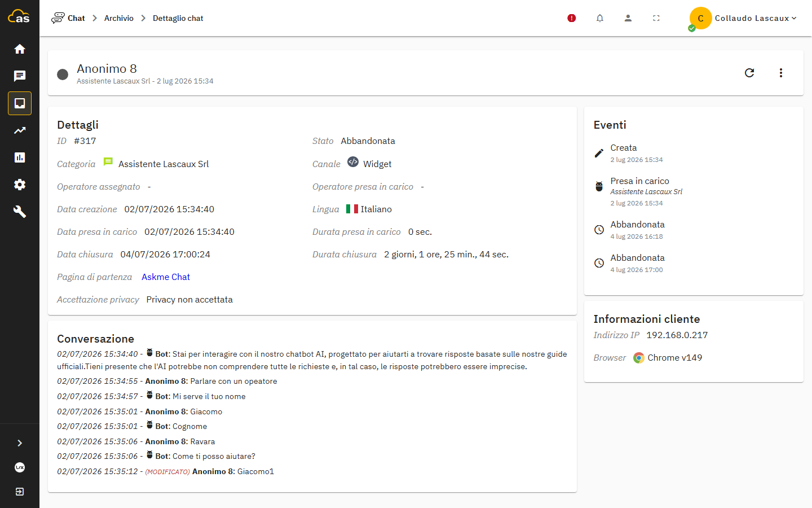Click the duration '2 giorni, 1 ore' value
The image size is (812, 508).
click(446, 255)
